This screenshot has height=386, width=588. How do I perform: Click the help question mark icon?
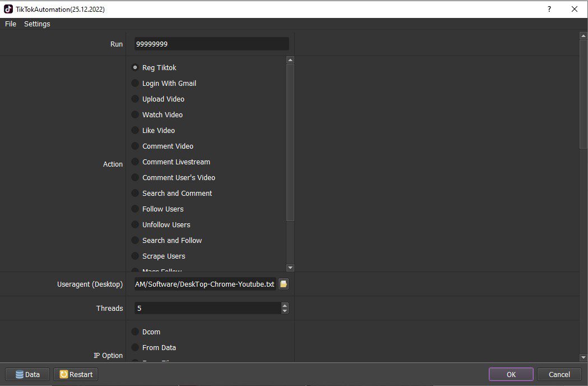point(549,9)
